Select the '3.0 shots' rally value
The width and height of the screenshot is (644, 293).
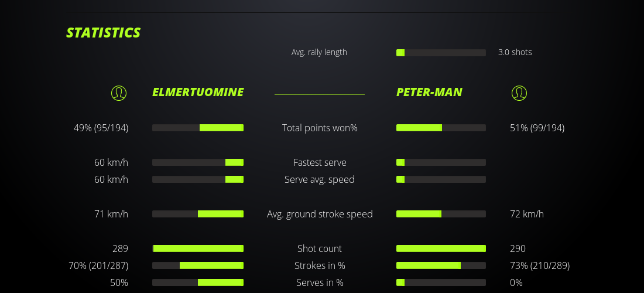515,52
